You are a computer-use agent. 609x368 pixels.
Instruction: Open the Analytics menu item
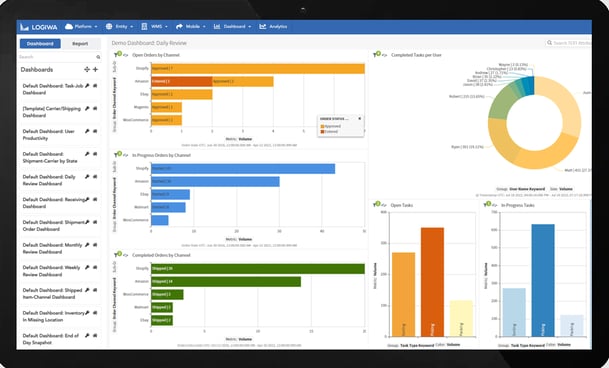coord(273,26)
